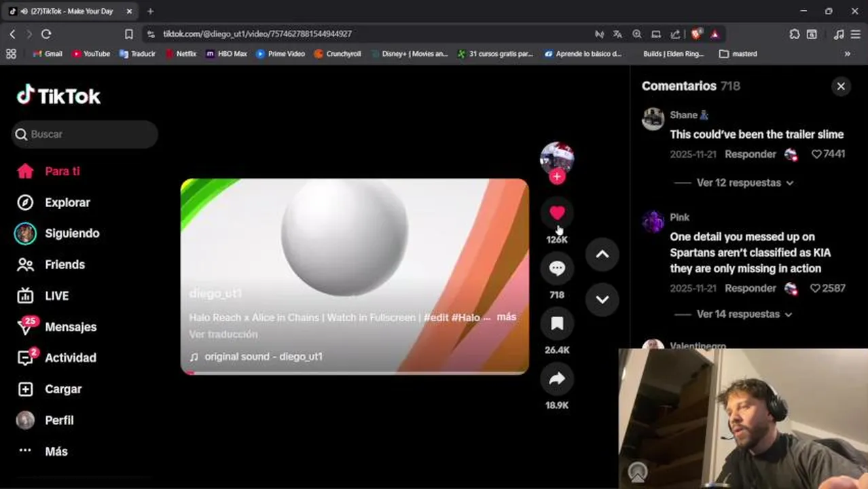
Task: Click the share page icon in address bar
Action: pos(675,34)
